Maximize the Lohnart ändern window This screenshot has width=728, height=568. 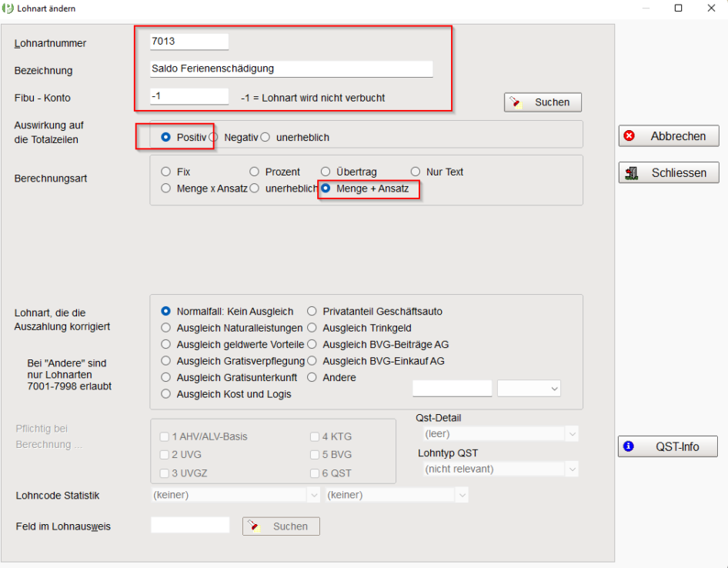[x=678, y=8]
